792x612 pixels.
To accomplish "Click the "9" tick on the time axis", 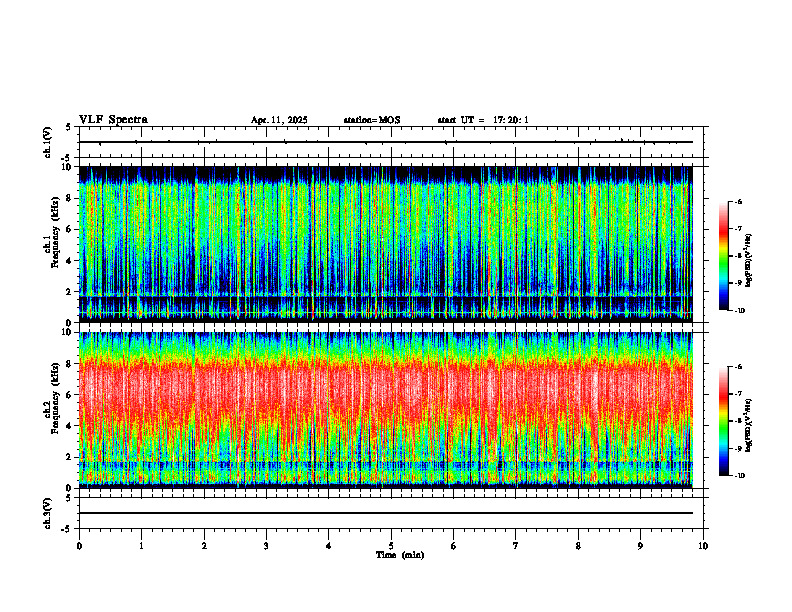I will tap(640, 546).
